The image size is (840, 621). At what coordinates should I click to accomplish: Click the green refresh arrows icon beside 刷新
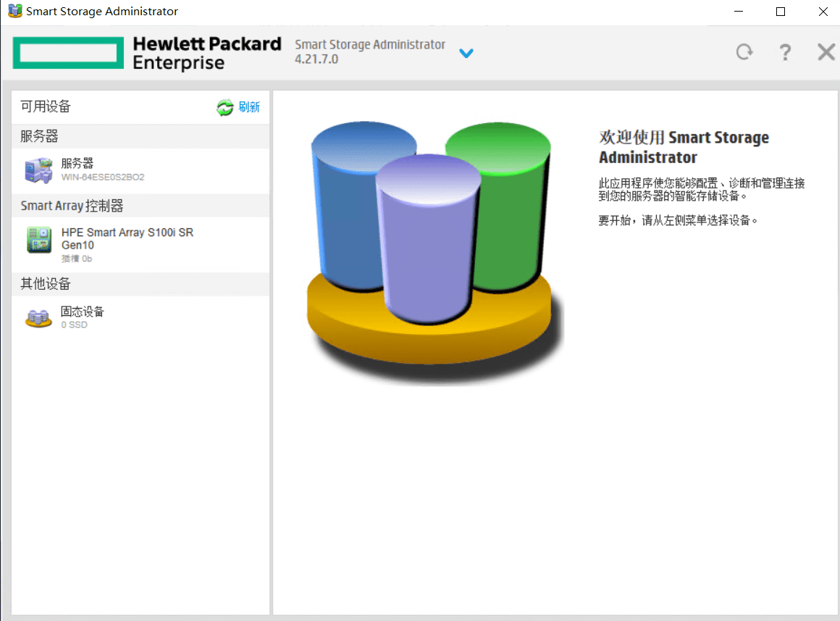(225, 107)
